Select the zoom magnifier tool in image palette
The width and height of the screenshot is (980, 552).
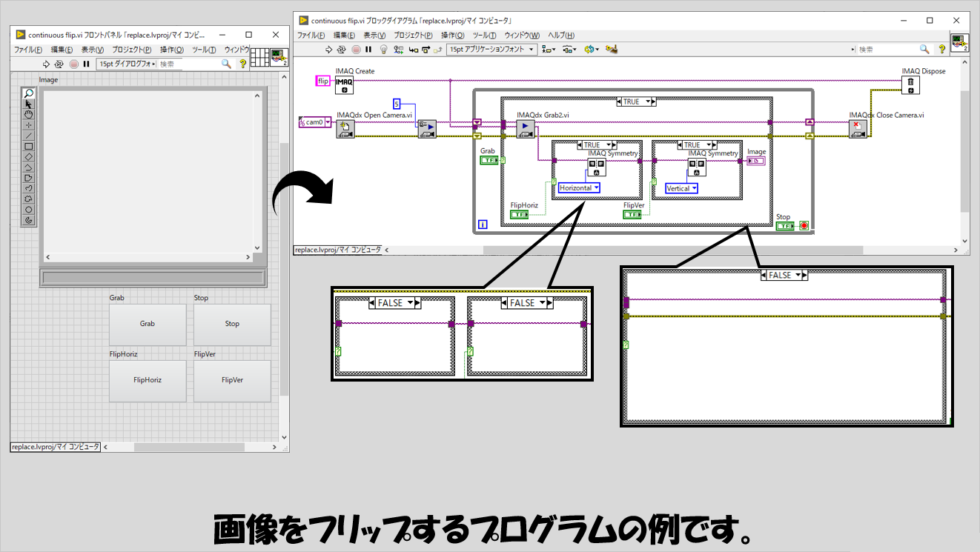point(29,93)
